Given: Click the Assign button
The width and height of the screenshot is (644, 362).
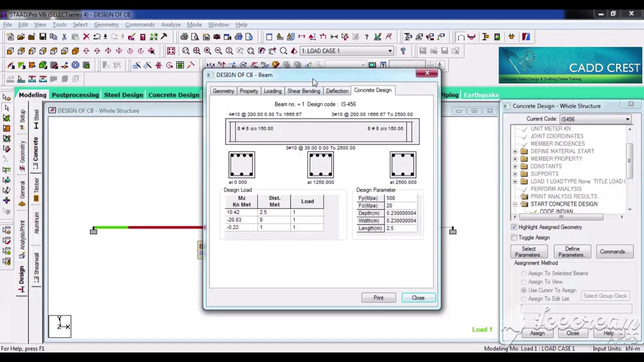Looking at the screenshot, I should (x=537, y=333).
